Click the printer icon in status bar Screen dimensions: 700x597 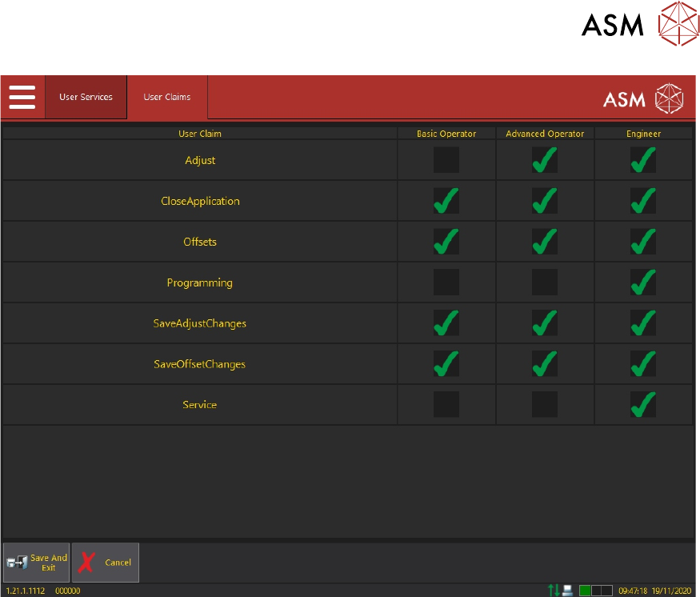[567, 591]
